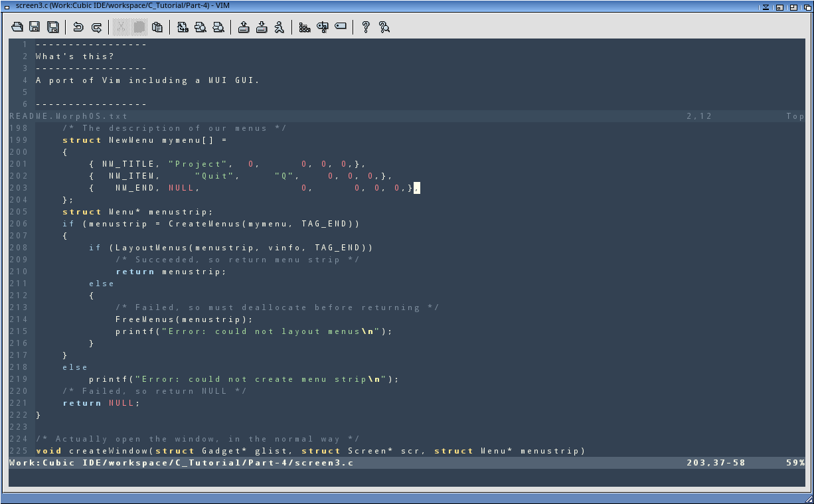
Task: Click the Find Next toolbar icon
Action: [x=200, y=27]
